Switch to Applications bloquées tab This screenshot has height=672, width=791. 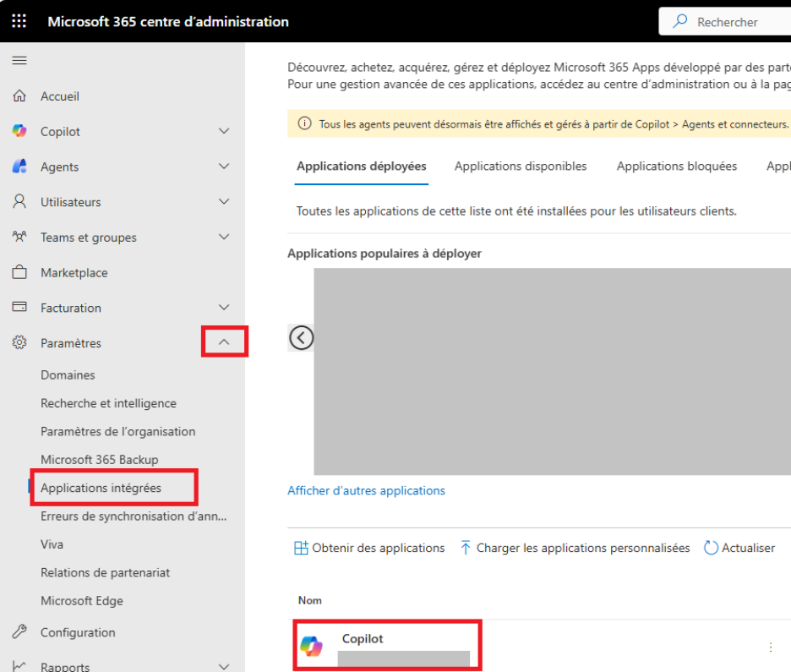676,166
